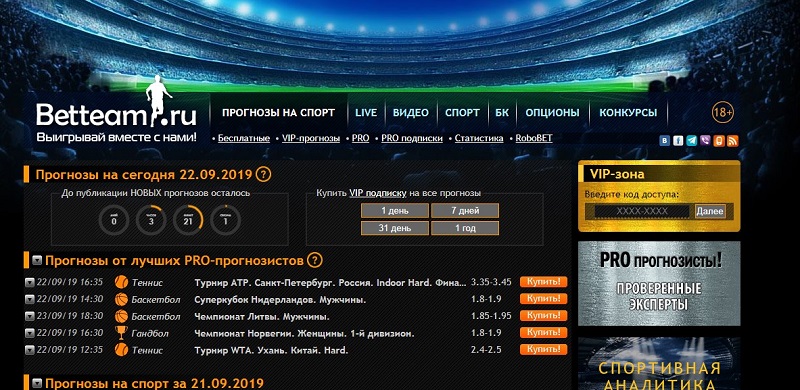Select the 7 дней VIP subscription
This screenshot has width=800, height=390.
point(465,210)
